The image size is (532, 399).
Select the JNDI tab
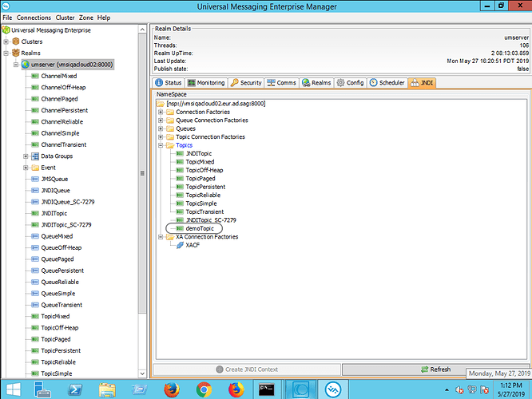pyautogui.click(x=422, y=83)
